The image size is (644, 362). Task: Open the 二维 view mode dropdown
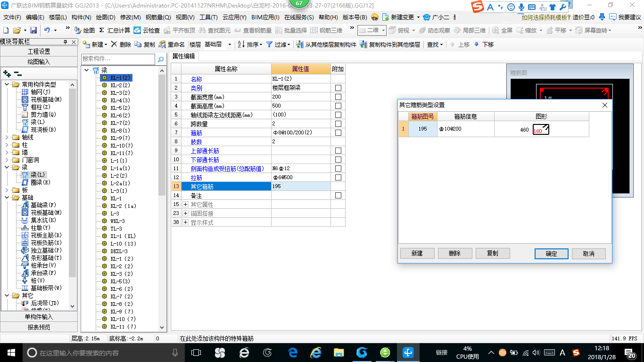[383, 30]
